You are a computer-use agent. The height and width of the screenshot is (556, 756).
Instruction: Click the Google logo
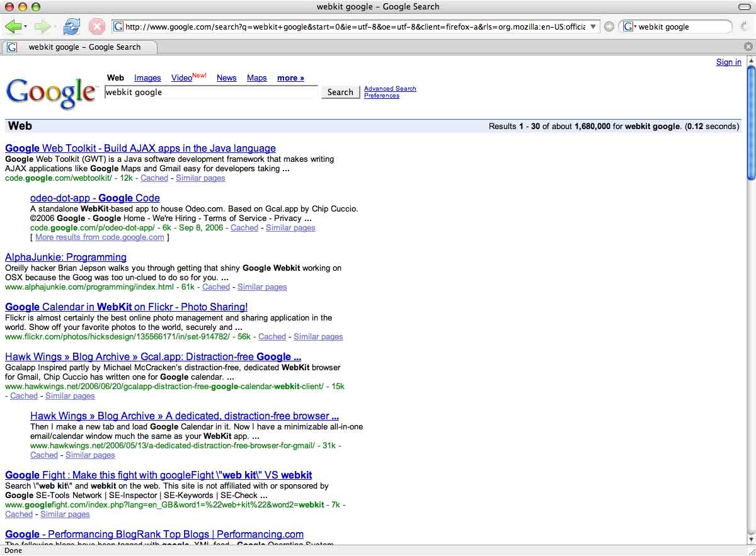(51, 93)
